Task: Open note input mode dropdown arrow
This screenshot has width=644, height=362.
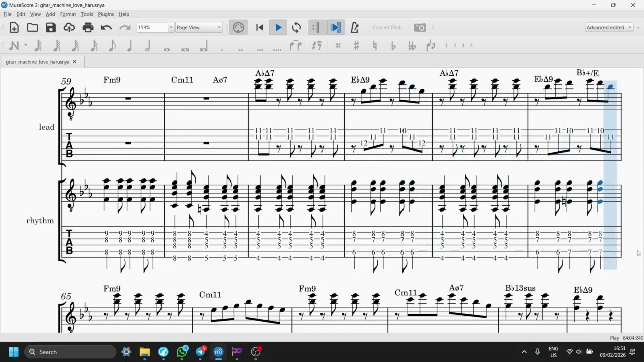Action: pyautogui.click(x=26, y=46)
